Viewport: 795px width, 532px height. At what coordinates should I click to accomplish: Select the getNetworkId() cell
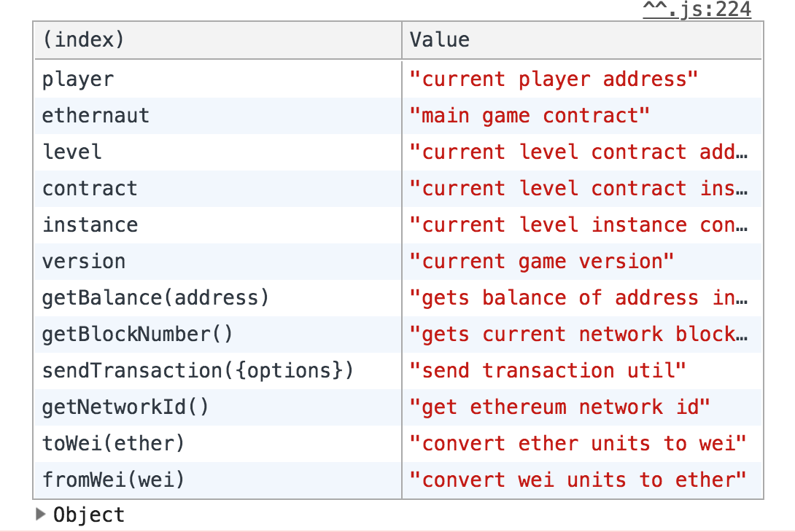pos(218,407)
